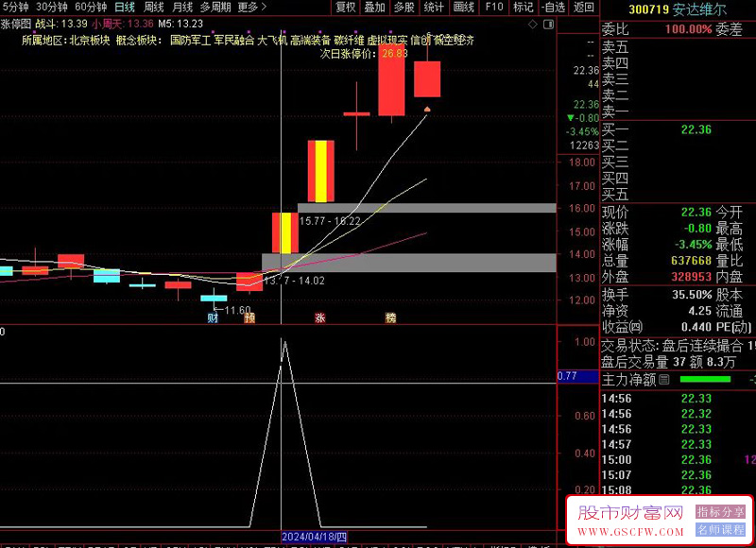Click the tall red candle near 26.83
This screenshot has height=548, width=756.
(x=391, y=80)
